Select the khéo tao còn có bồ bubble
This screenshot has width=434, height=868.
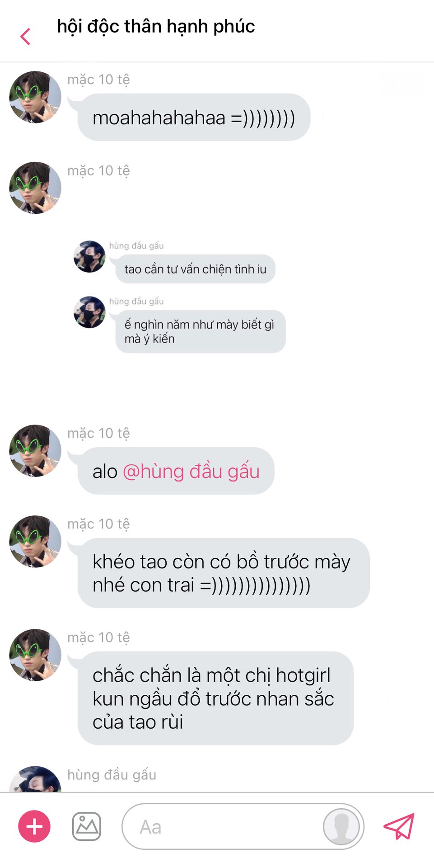coord(224,573)
